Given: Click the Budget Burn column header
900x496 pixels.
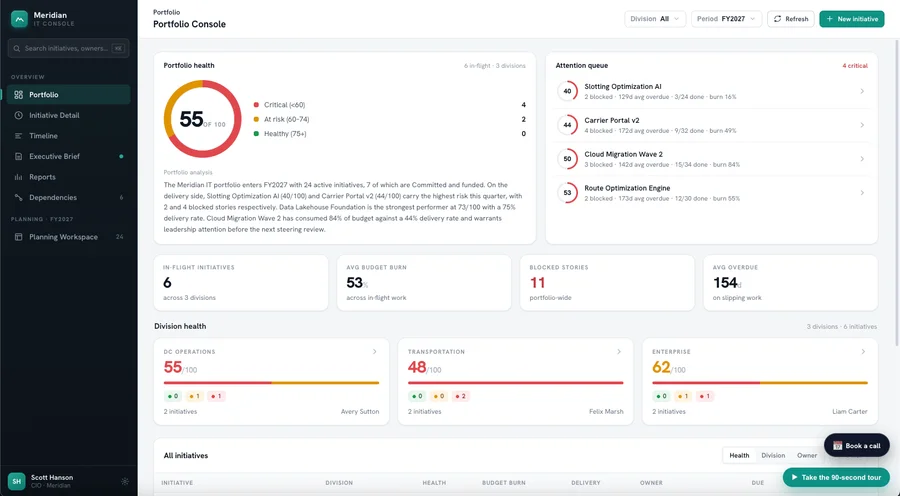Looking at the screenshot, I should tap(503, 483).
